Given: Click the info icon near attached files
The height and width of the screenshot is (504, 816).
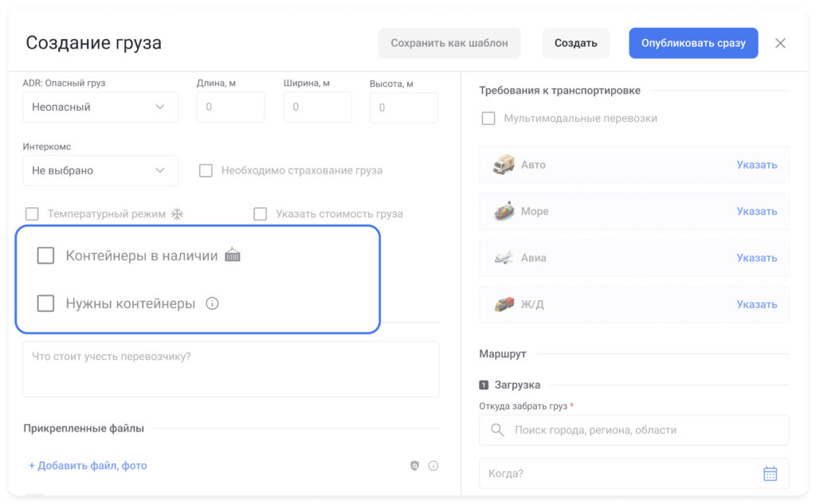Looking at the screenshot, I should (x=433, y=466).
